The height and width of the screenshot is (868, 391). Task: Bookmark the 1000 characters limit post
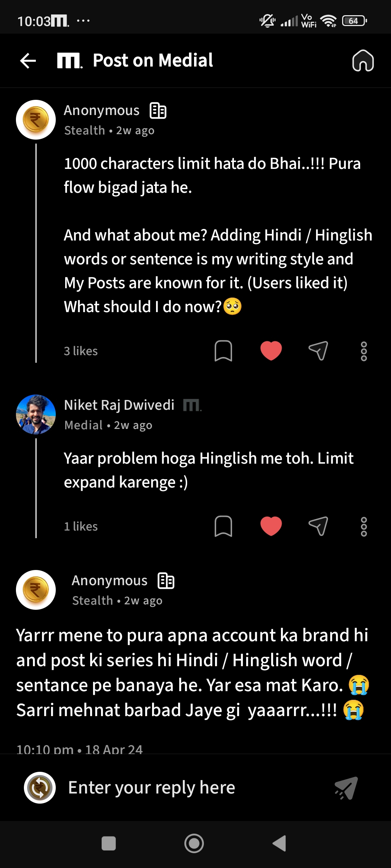pyautogui.click(x=223, y=351)
